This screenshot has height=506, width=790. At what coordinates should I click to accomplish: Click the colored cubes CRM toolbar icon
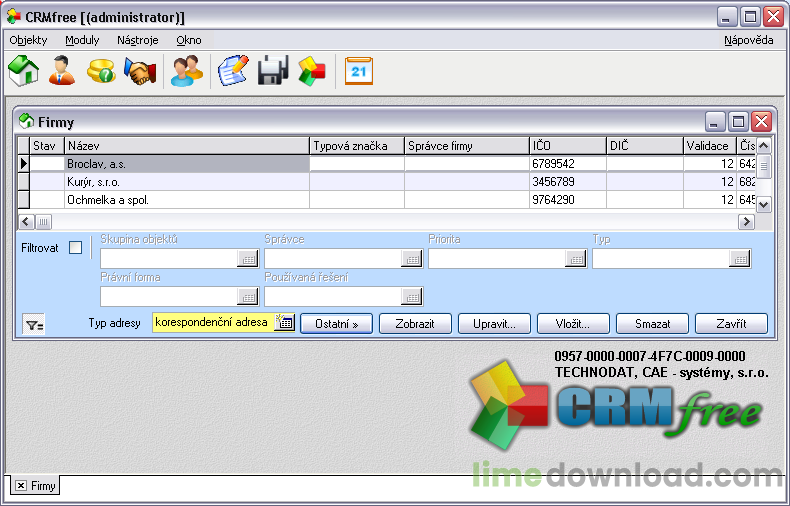point(311,71)
